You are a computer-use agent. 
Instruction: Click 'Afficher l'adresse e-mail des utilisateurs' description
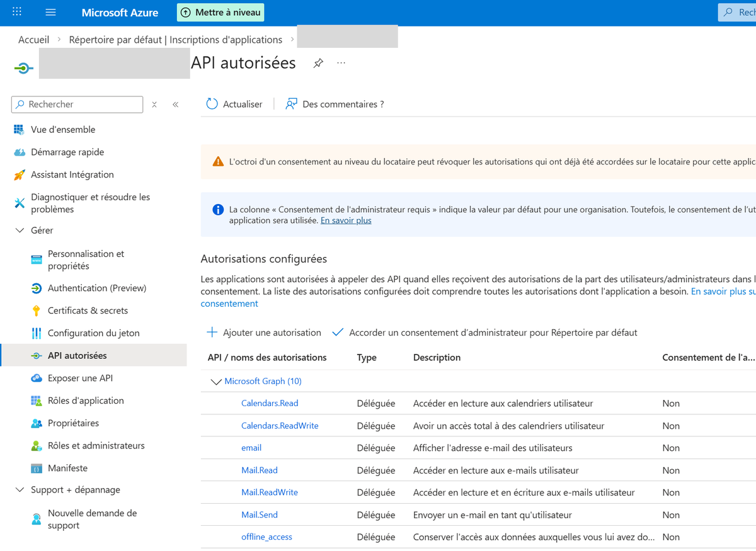coord(493,448)
